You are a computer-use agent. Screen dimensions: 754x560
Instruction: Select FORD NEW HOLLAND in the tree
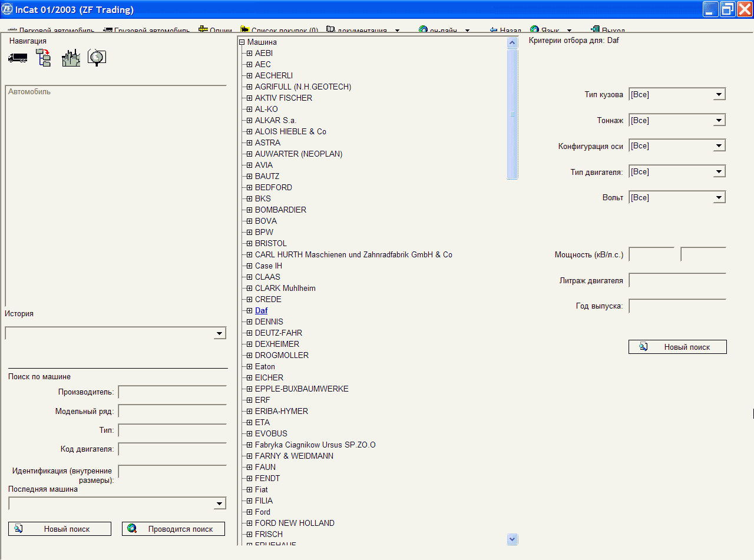click(x=295, y=523)
